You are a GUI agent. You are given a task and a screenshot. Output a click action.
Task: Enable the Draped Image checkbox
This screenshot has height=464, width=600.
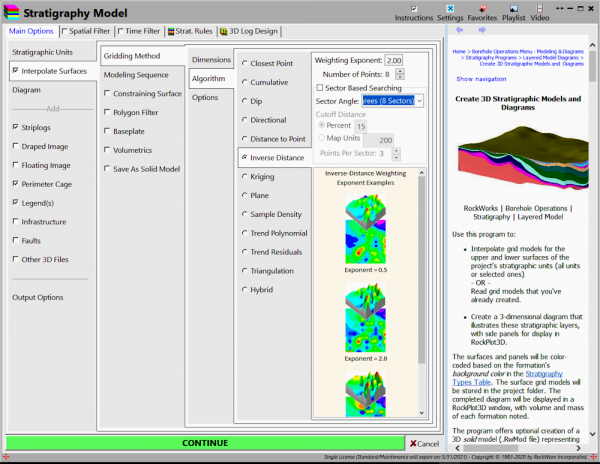15,146
